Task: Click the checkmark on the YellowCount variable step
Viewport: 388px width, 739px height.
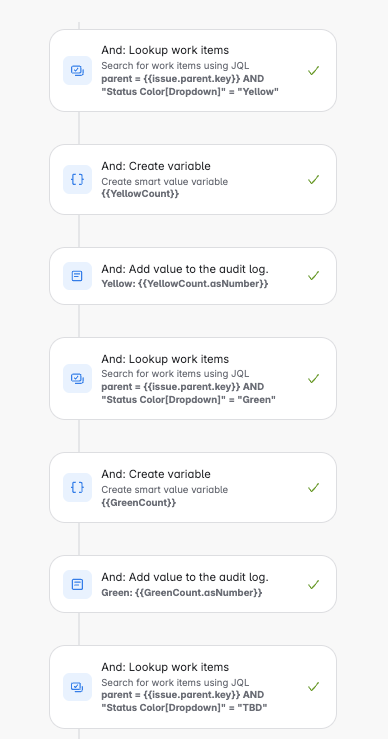Action: pos(314,180)
